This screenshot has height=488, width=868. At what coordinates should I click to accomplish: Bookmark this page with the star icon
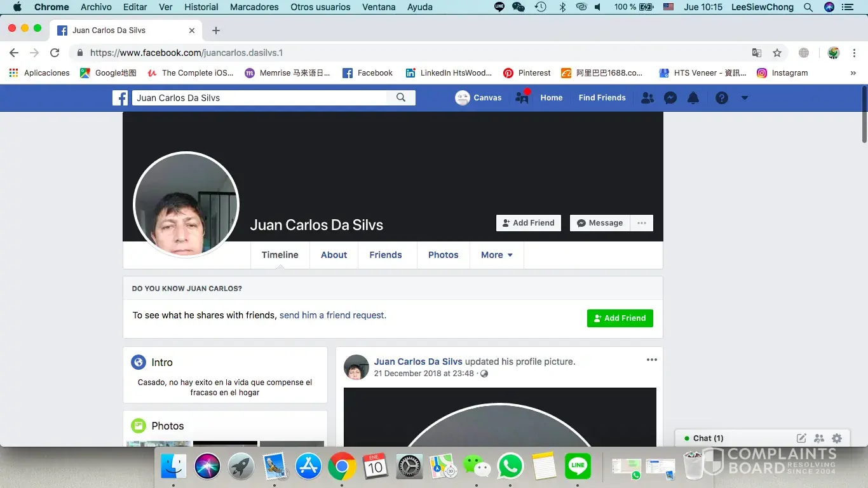point(776,53)
